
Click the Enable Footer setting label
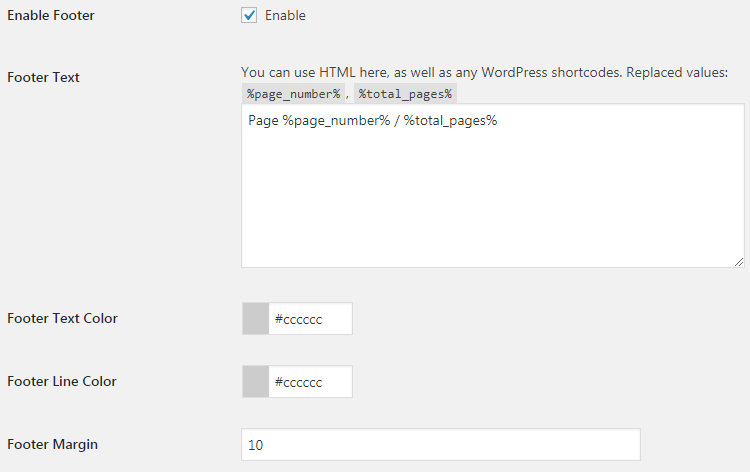[x=51, y=15]
